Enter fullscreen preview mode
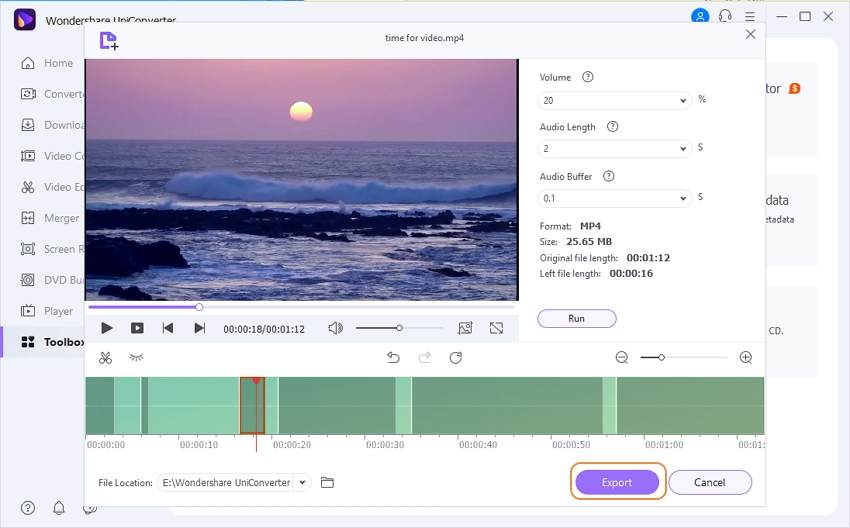Image resolution: width=850 pixels, height=528 pixels. 496,328
